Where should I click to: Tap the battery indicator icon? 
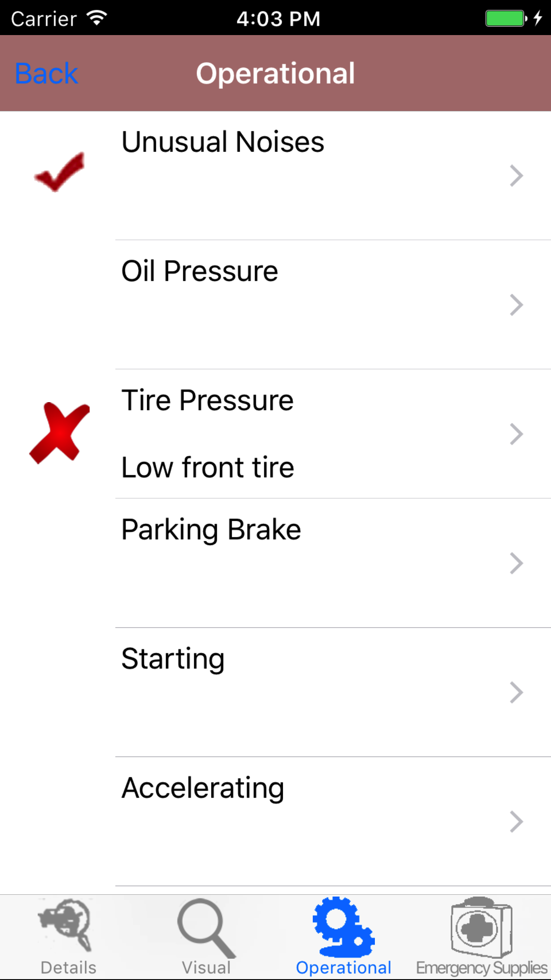[506, 18]
